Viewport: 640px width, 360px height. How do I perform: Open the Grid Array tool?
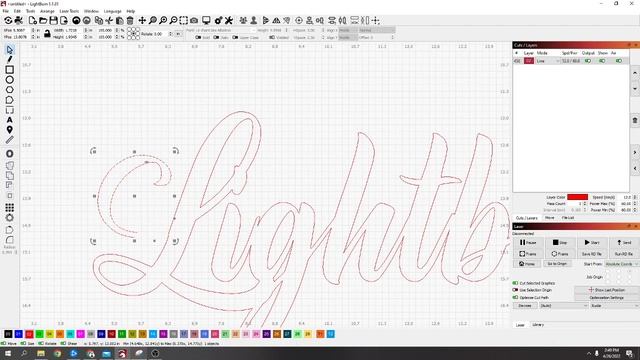(9, 208)
